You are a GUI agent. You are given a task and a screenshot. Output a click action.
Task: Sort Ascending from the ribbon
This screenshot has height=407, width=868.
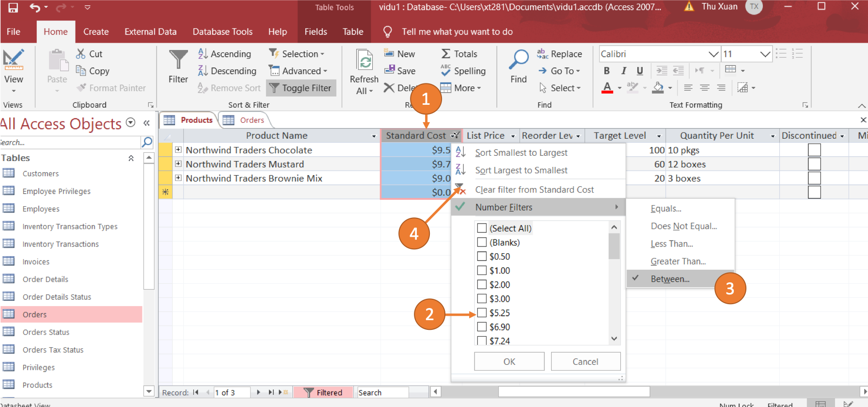pos(225,54)
